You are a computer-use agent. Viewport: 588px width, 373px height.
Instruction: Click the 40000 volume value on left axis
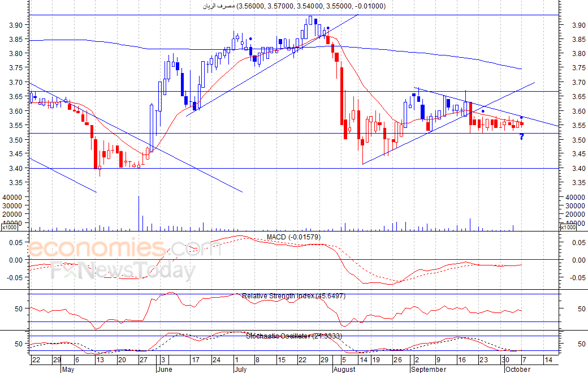13,197
